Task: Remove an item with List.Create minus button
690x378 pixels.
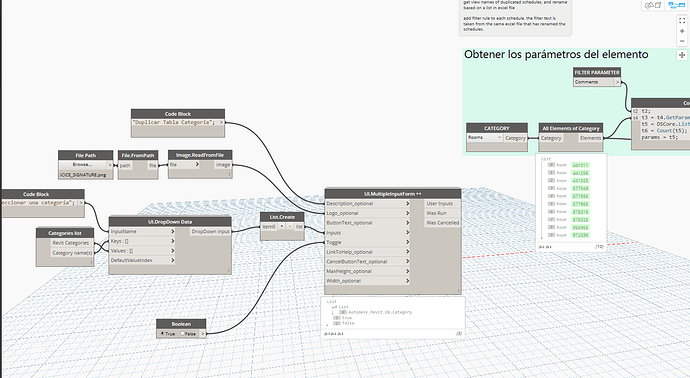Action: pyautogui.click(x=290, y=227)
